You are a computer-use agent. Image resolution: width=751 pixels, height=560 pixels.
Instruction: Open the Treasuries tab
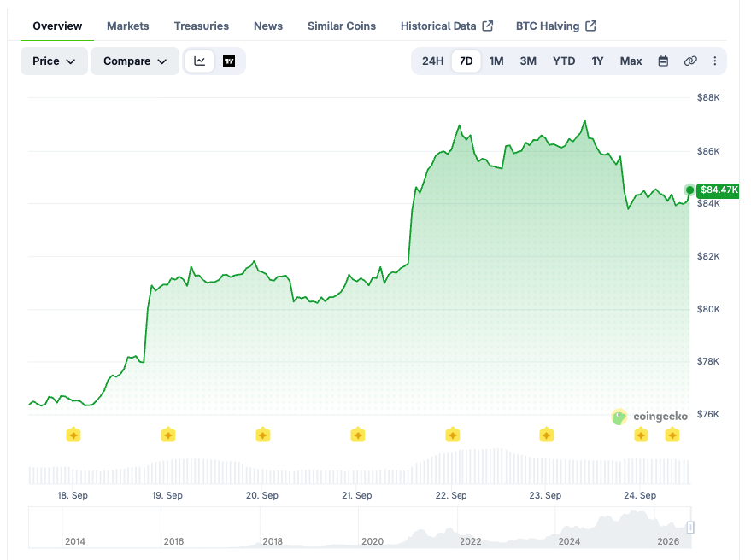[x=201, y=26]
